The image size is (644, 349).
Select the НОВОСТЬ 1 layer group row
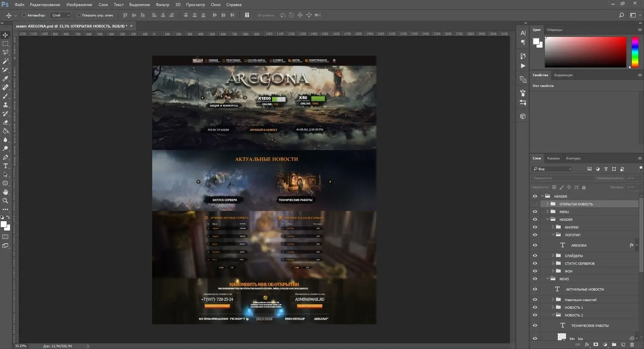590,307
